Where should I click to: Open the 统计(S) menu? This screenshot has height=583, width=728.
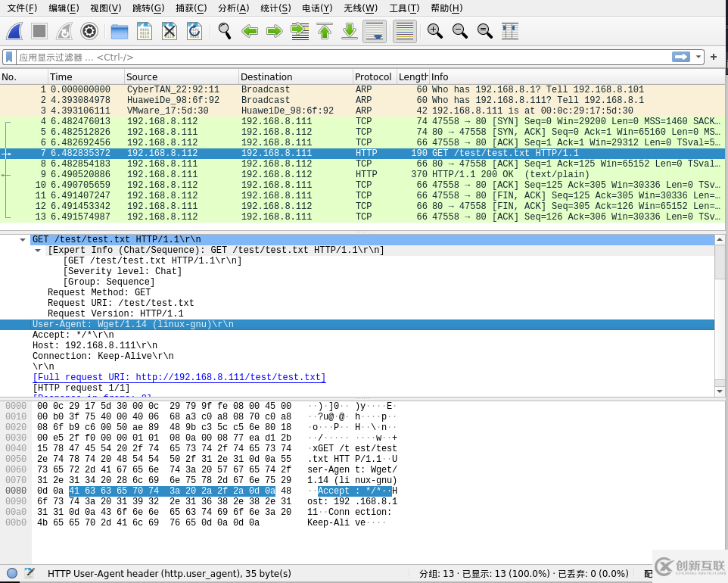click(x=275, y=8)
